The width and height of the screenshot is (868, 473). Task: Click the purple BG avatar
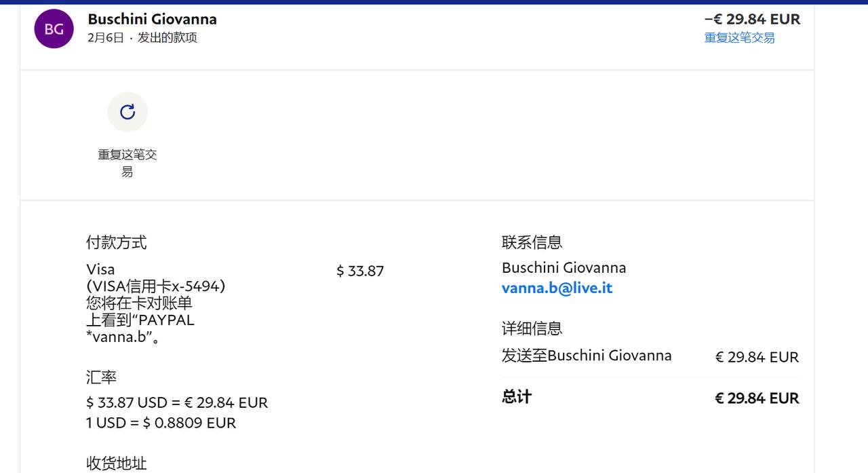[54, 29]
